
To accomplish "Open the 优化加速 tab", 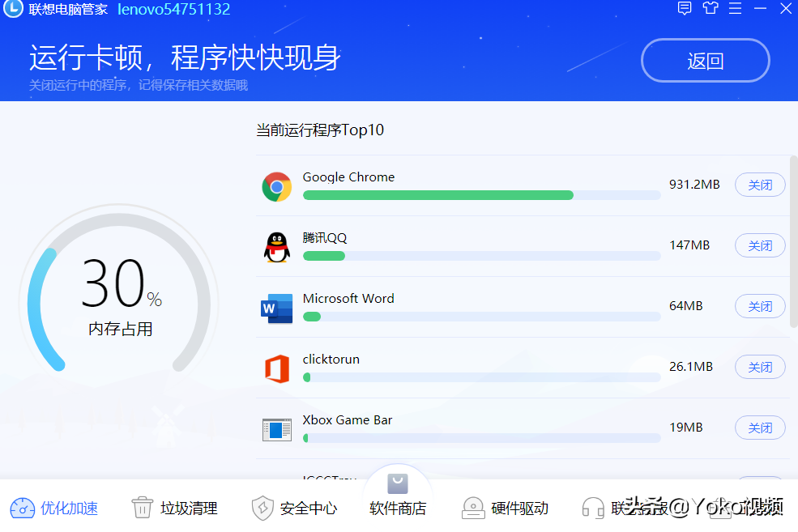I will click(54, 508).
